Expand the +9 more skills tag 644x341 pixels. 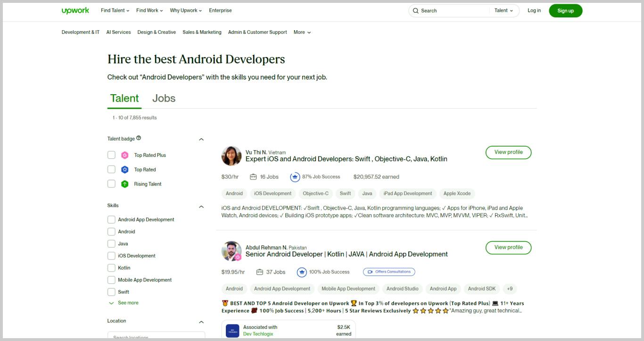point(510,289)
